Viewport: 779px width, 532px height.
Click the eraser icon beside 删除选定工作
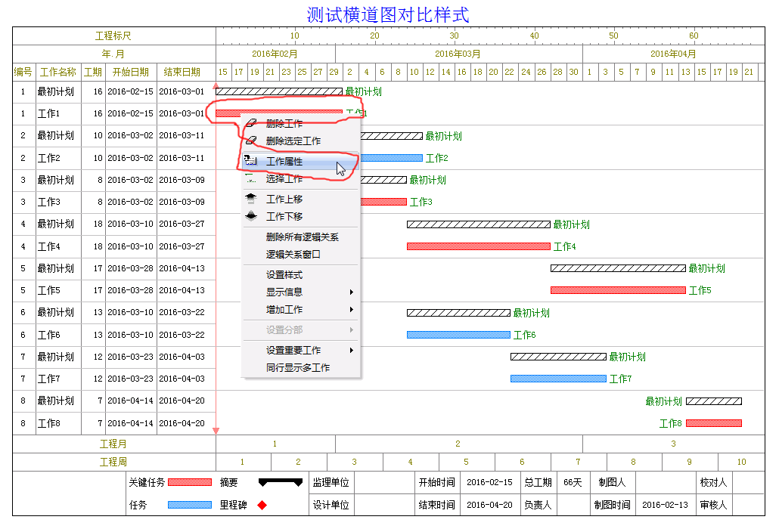point(251,141)
